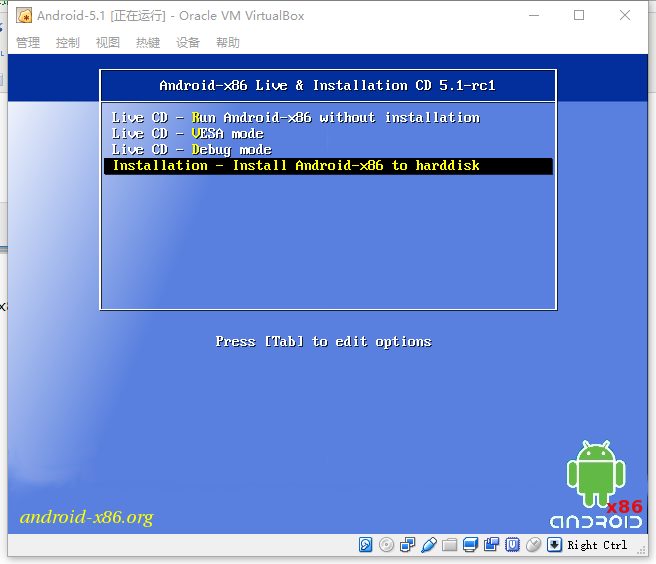
Task: Open the 管理 menu
Action: coord(28,42)
